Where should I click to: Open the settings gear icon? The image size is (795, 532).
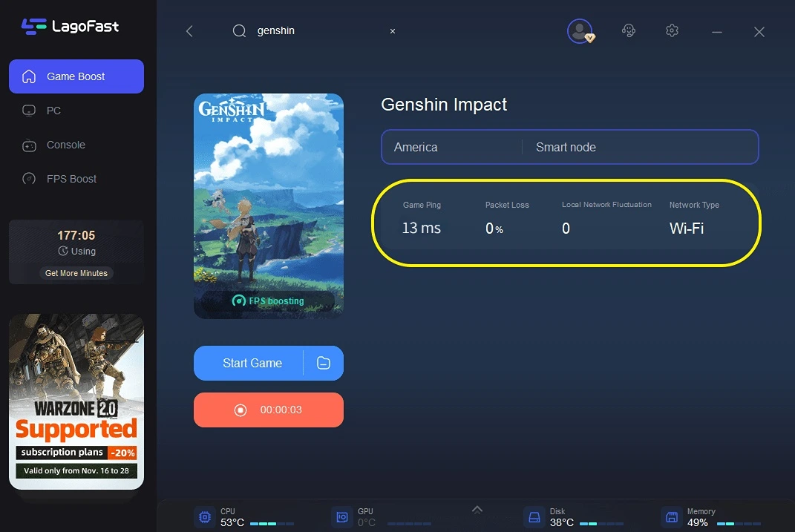click(x=673, y=31)
